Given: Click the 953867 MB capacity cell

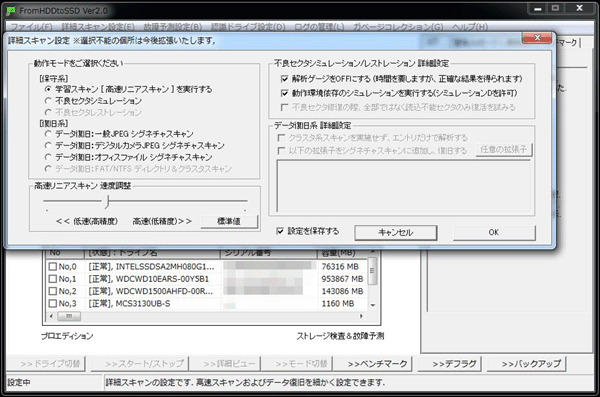Looking at the screenshot, I should [342, 279].
